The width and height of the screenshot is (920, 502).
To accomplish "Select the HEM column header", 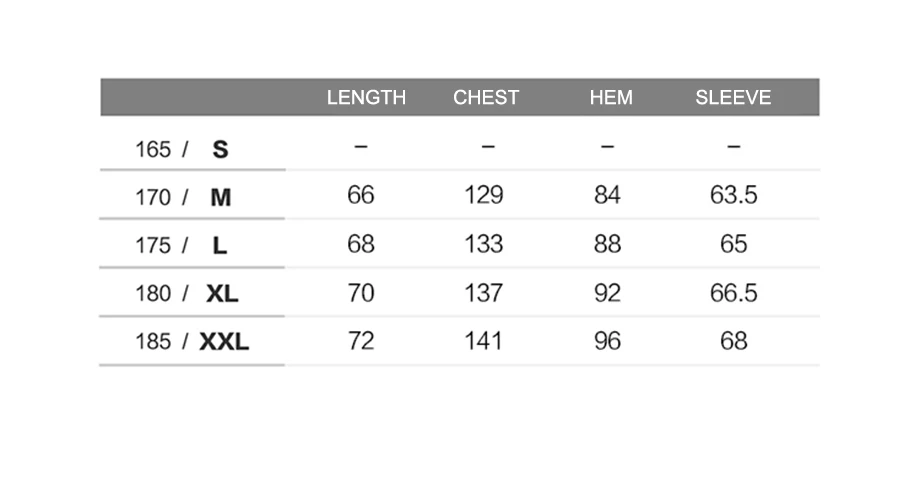I will (611, 97).
